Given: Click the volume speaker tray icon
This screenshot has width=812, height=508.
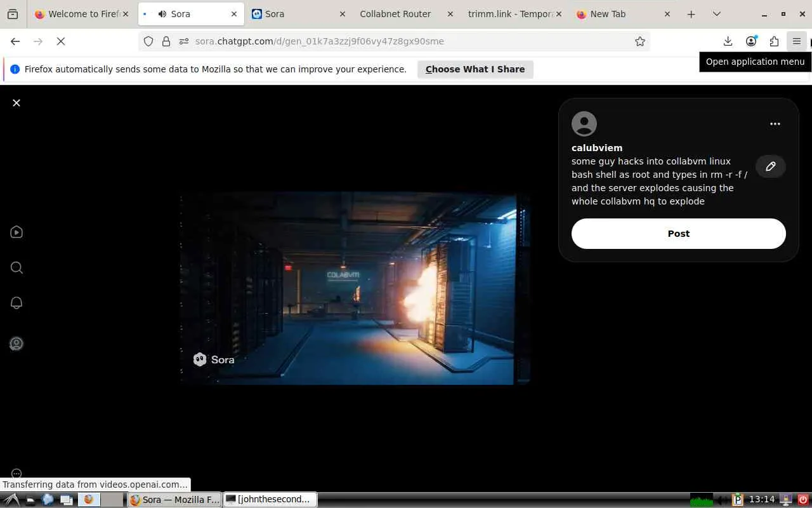Looking at the screenshot, I should tap(723, 500).
